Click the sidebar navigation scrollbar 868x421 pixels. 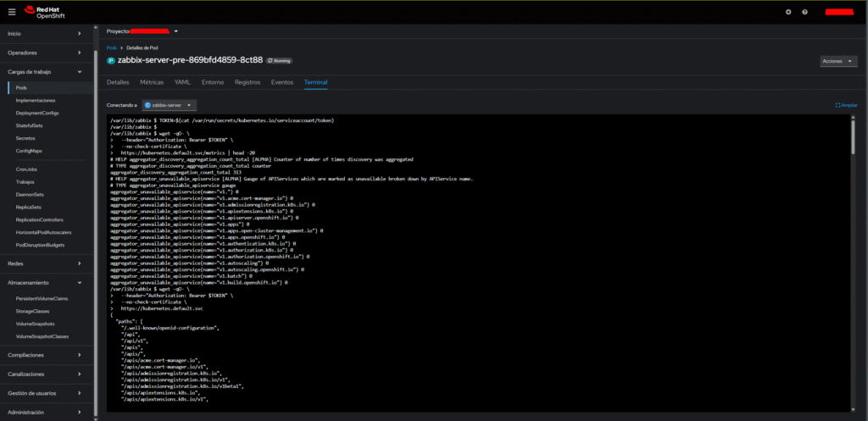[97, 232]
